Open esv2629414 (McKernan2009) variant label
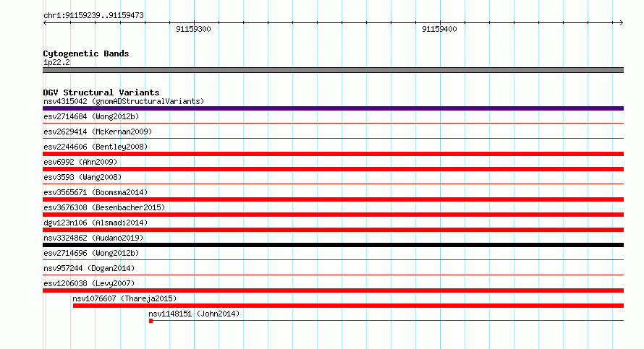The width and height of the screenshot is (644, 349). (98, 132)
